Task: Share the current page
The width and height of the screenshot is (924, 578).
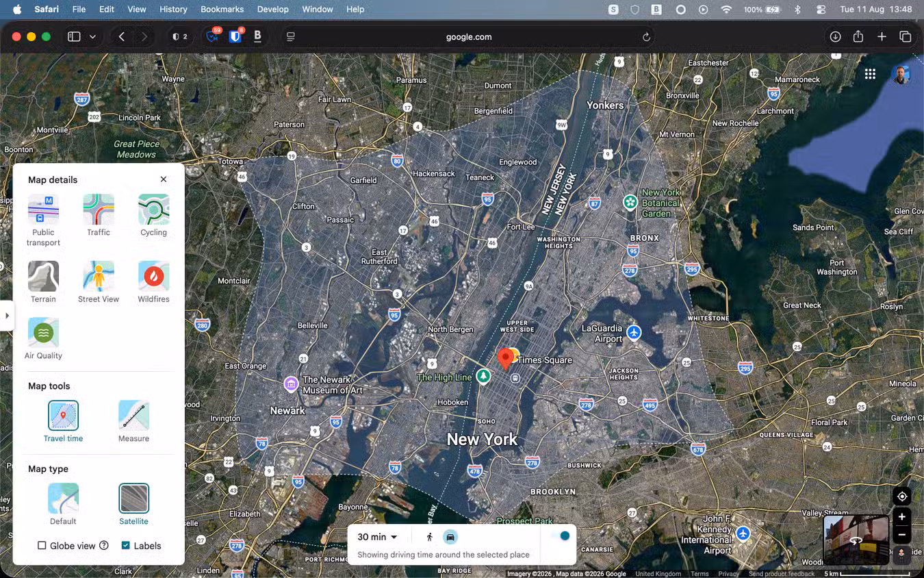Action: tap(858, 37)
